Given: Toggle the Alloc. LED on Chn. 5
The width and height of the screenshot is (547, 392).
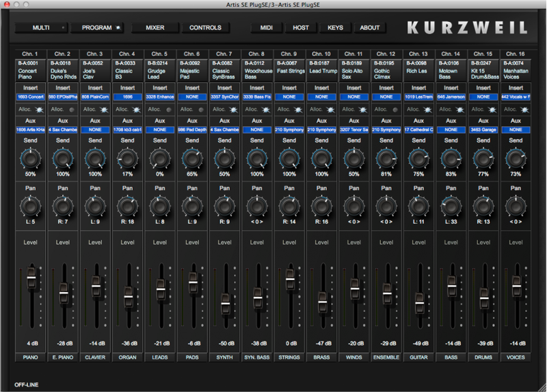Looking at the screenshot, I should coord(168,109).
